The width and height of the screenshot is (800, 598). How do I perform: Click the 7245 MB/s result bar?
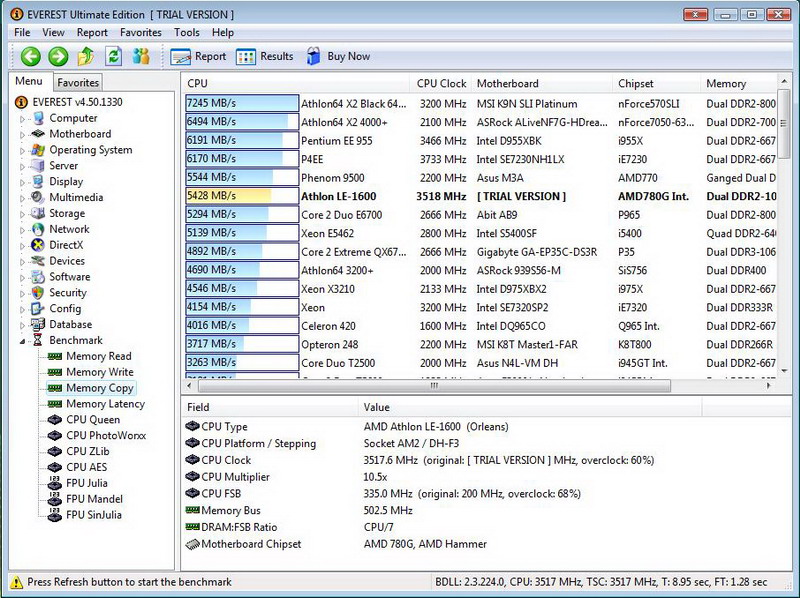click(x=242, y=103)
